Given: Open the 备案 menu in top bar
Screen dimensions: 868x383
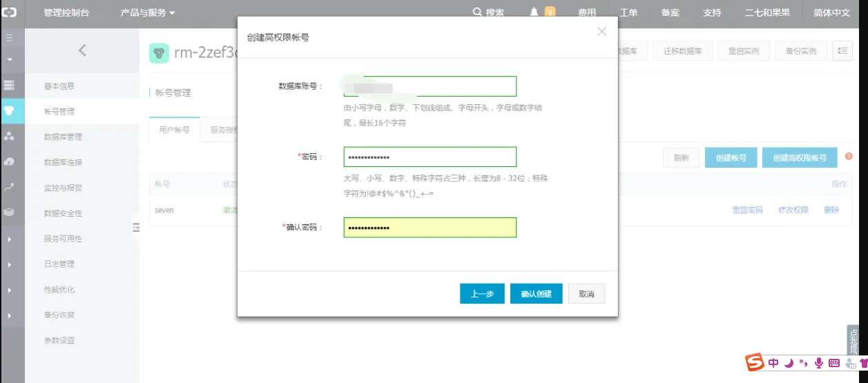Looking at the screenshot, I should tap(670, 12).
